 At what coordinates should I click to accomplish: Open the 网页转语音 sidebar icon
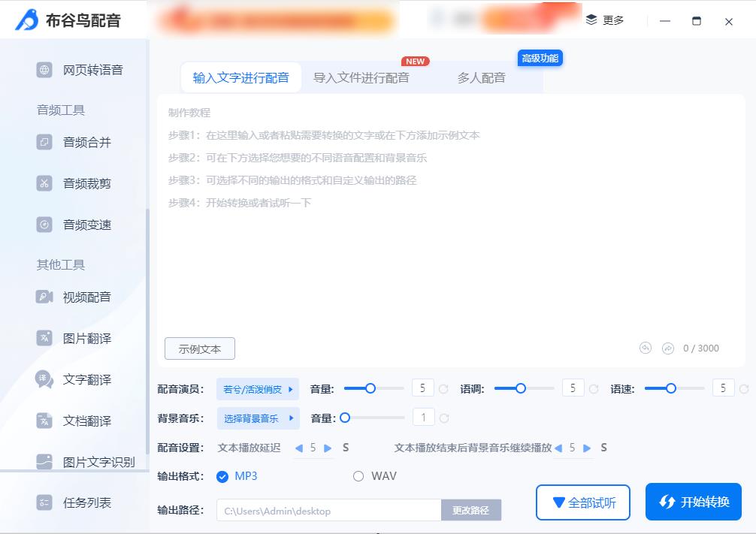coord(44,70)
